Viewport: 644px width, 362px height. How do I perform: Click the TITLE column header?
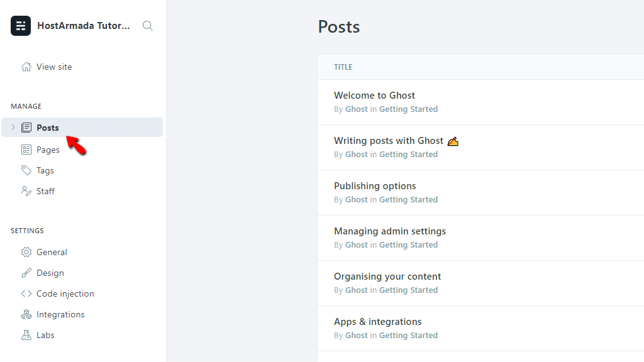[343, 67]
